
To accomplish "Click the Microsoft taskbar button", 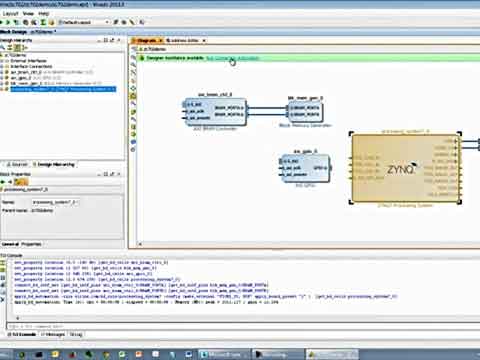I will tap(224, 354).
